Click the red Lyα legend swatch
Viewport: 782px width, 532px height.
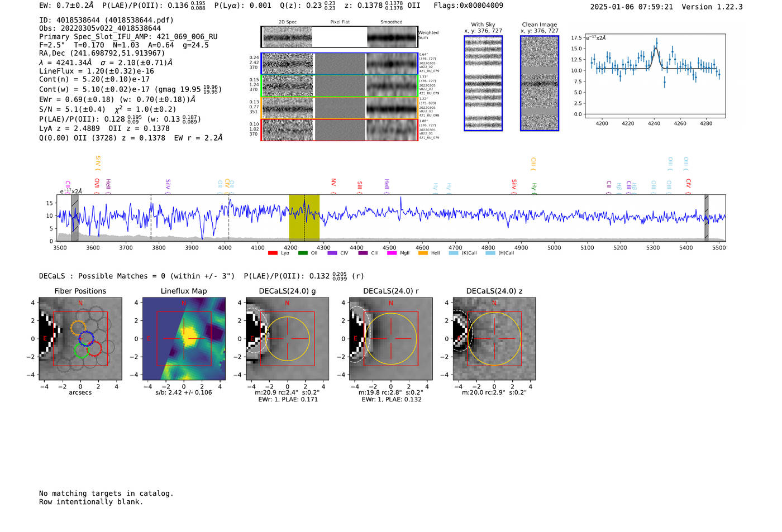[273, 253]
